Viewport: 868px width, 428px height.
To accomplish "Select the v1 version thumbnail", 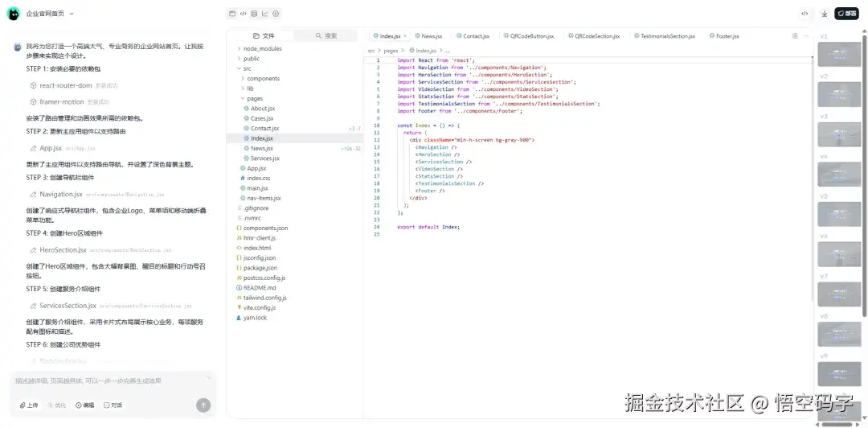I will pos(839,55).
